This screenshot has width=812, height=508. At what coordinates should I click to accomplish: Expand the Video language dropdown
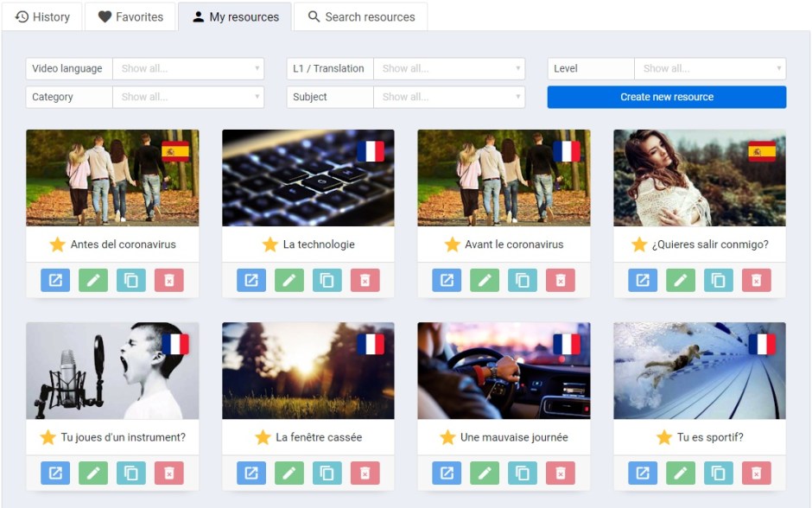(188, 68)
